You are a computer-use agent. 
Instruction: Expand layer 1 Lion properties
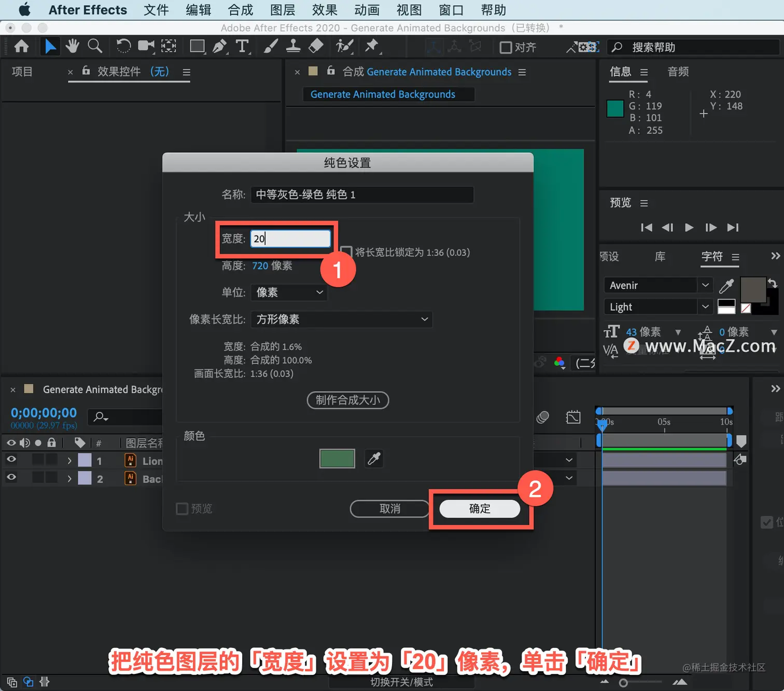[x=69, y=461]
